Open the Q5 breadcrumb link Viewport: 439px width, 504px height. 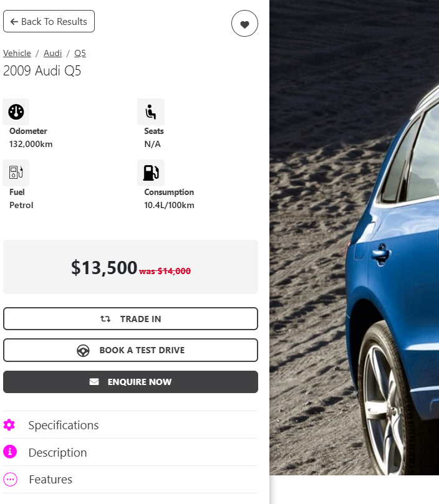click(x=80, y=53)
